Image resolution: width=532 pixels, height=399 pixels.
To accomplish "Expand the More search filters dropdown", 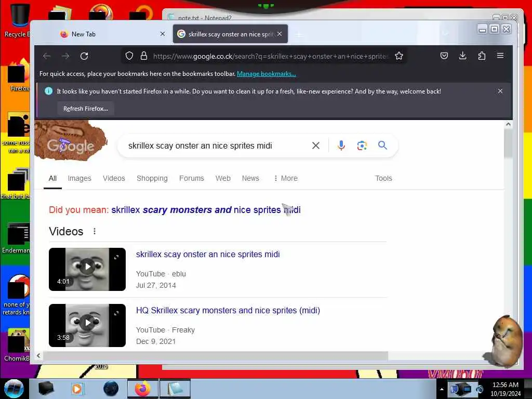I will (286, 179).
